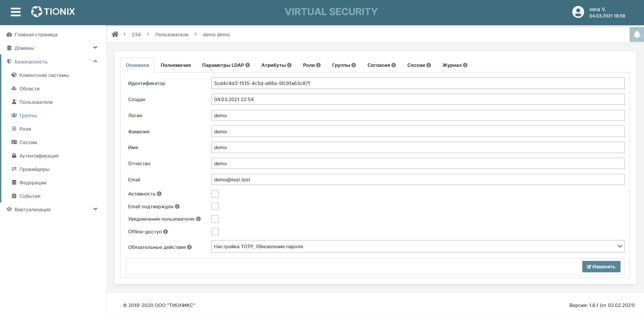Viewport: 644px width, 318px height.
Task: Click the Домены database icon
Action: point(9,48)
